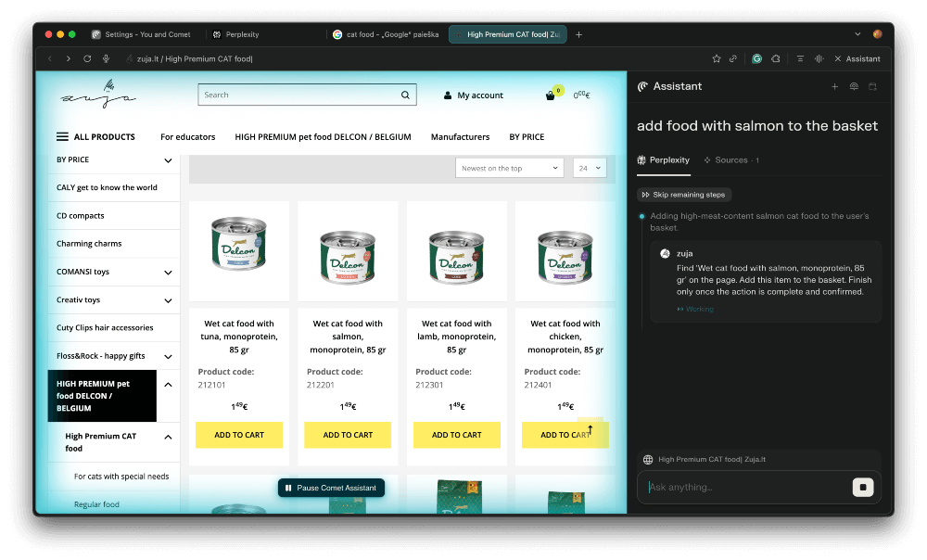Expand the BY PRICE sidebar category

pos(168,160)
